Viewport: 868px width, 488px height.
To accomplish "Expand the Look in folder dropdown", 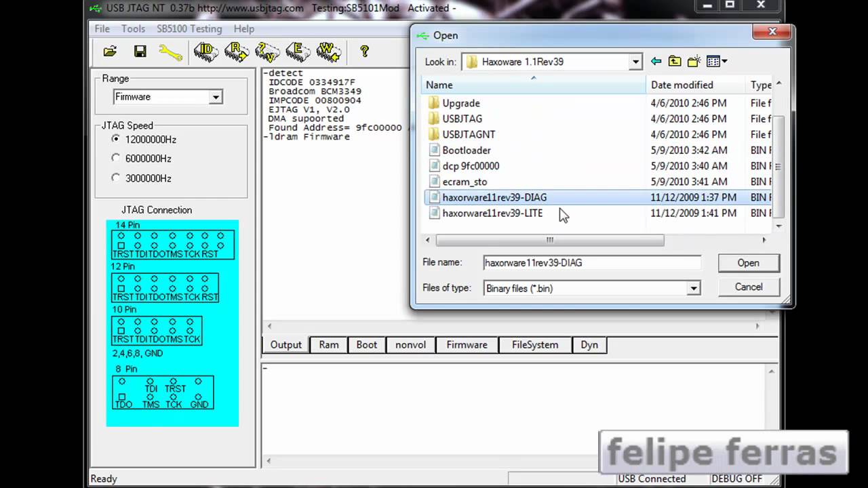I will [x=635, y=62].
